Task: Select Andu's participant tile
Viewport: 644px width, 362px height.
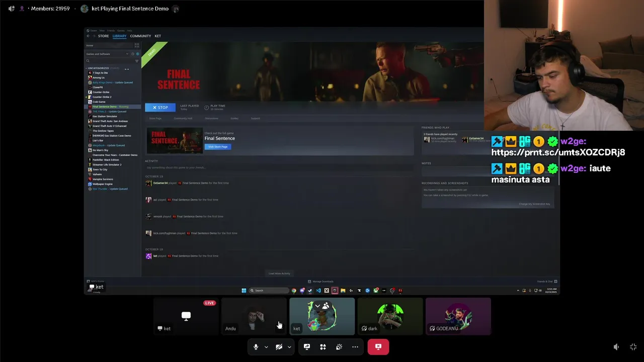Action: (254, 316)
